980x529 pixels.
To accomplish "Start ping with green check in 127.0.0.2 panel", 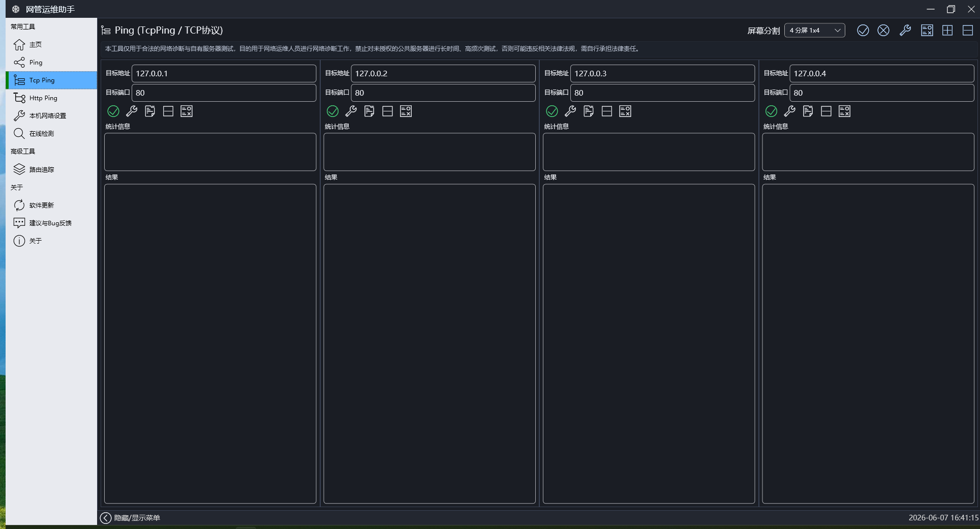I will click(x=332, y=111).
